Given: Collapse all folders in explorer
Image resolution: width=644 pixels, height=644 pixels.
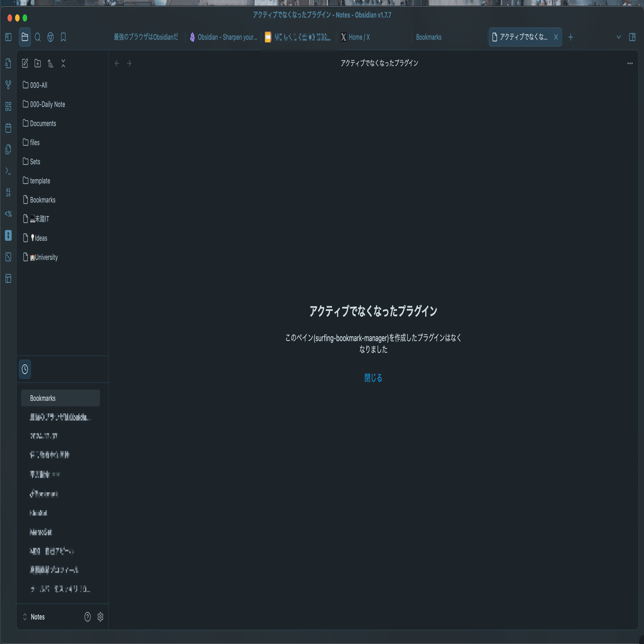Looking at the screenshot, I should (x=63, y=63).
